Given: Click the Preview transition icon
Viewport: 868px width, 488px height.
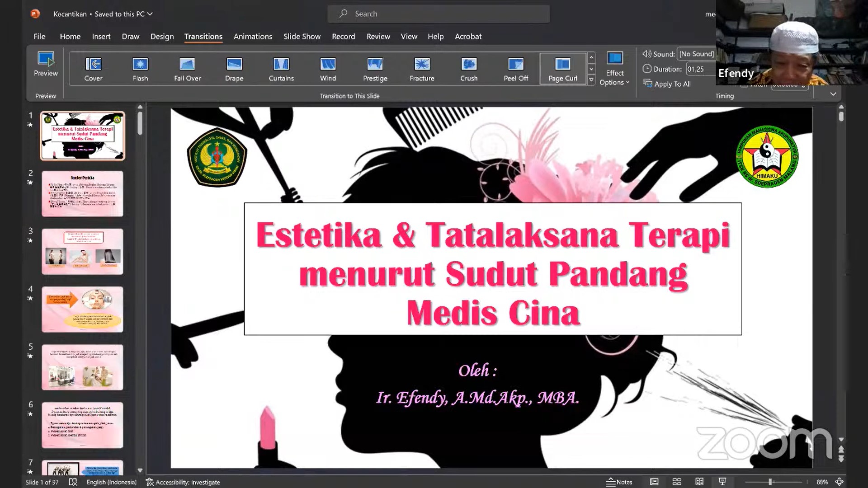Looking at the screenshot, I should [46, 64].
